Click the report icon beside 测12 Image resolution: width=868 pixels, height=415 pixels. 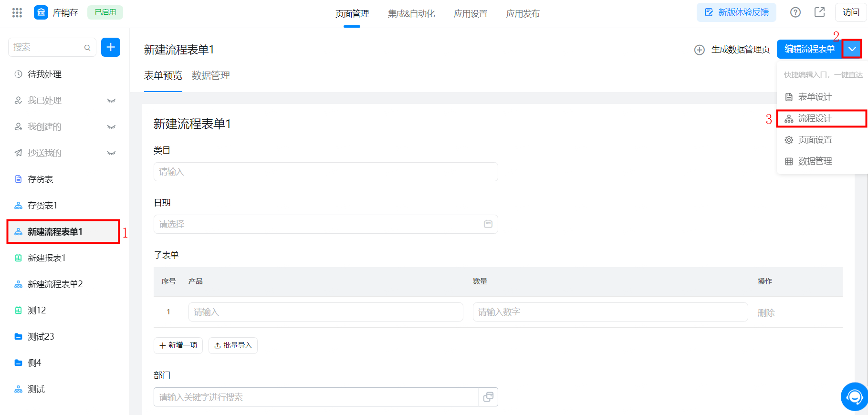pos(18,311)
